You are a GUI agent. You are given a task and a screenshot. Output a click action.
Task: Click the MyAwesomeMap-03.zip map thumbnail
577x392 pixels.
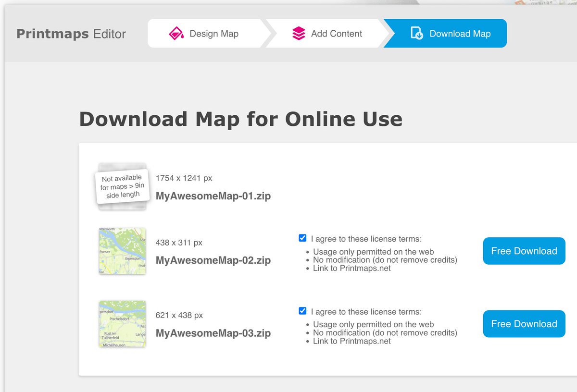[x=122, y=324]
